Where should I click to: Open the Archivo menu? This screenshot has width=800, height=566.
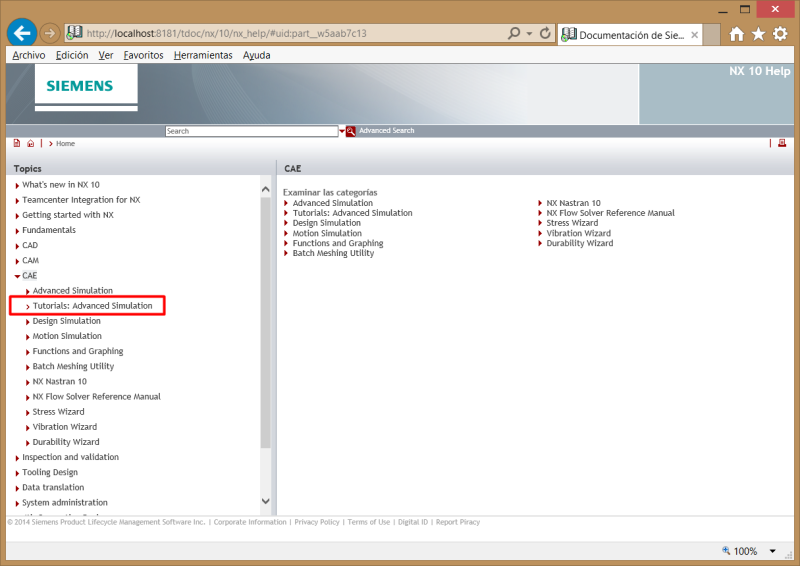[x=29, y=55]
